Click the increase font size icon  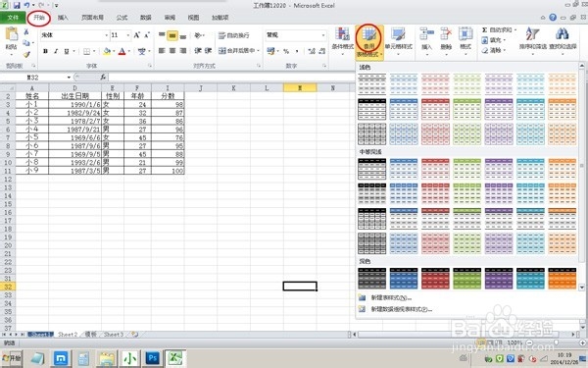(x=137, y=35)
